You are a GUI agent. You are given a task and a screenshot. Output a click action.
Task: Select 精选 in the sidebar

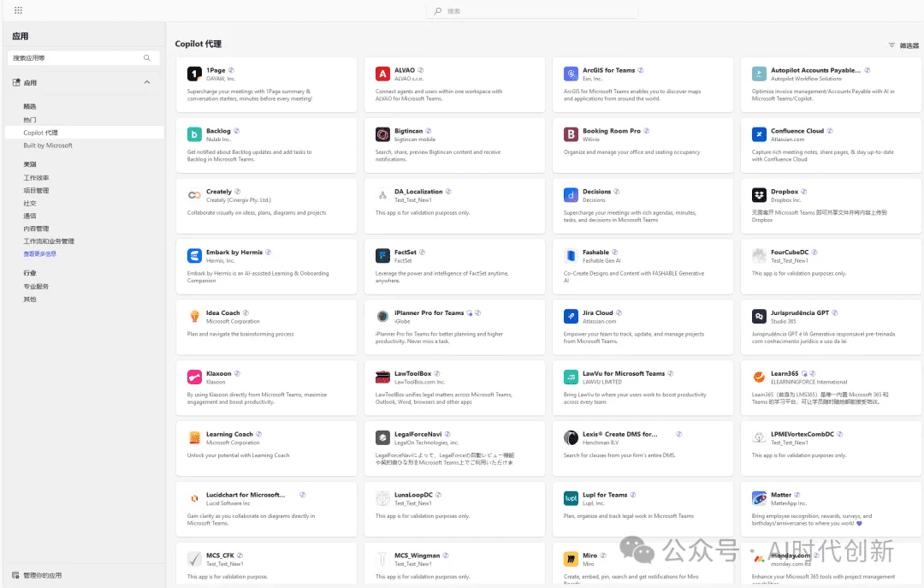click(29, 107)
